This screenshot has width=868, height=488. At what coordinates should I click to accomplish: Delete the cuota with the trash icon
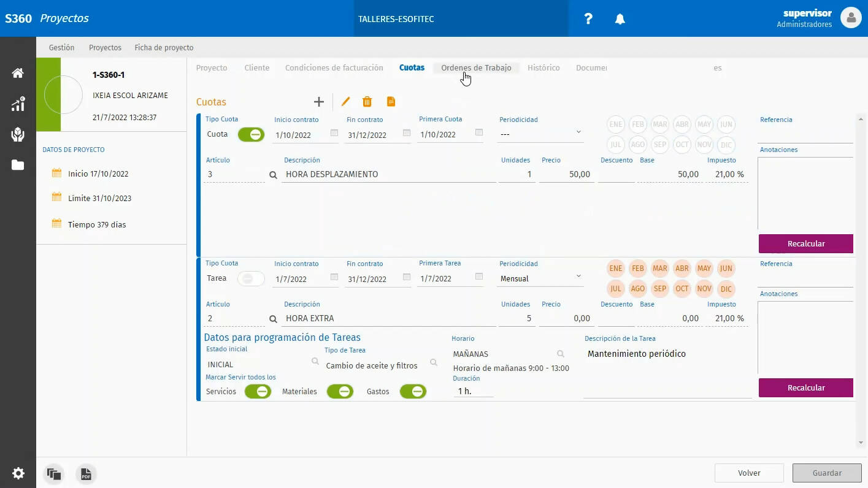(367, 102)
